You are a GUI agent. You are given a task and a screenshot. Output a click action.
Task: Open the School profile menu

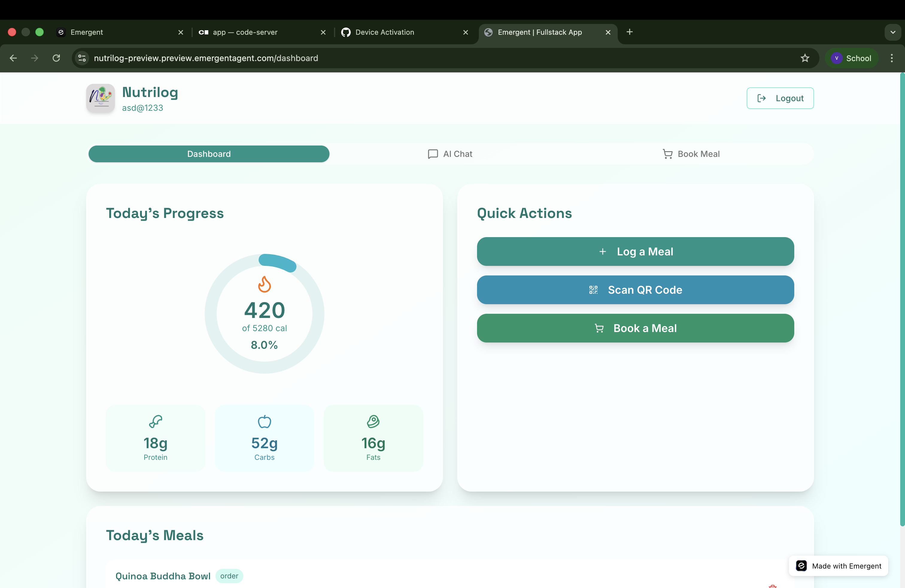(x=851, y=58)
